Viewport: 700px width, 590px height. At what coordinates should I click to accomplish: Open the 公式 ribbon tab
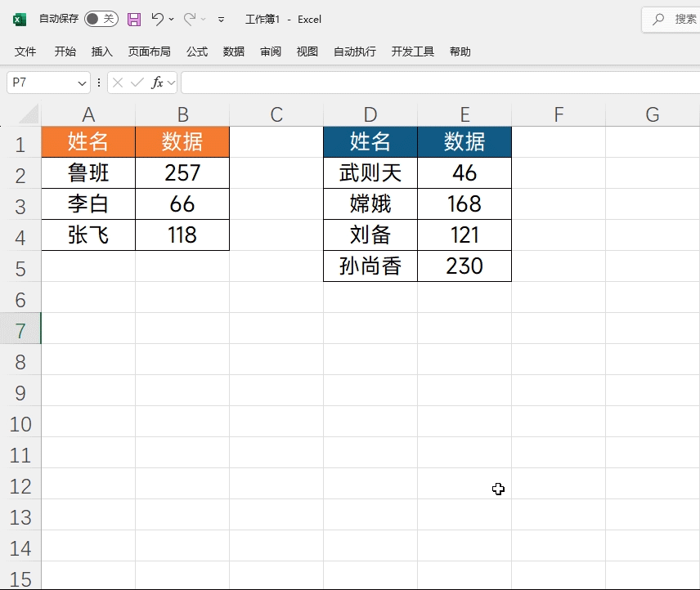pos(197,51)
